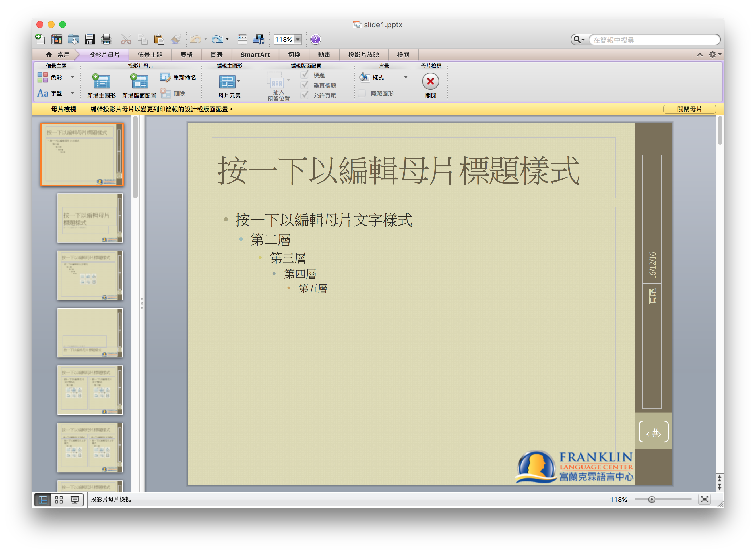Switch to 常用 tab

pos(58,55)
